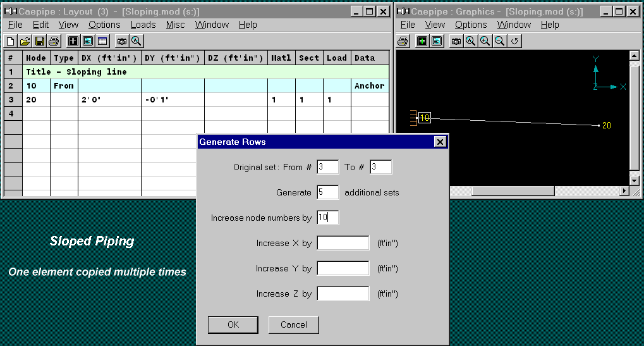Cancel the Generate Rows dialog
This screenshot has height=346, width=644.
[x=294, y=324]
